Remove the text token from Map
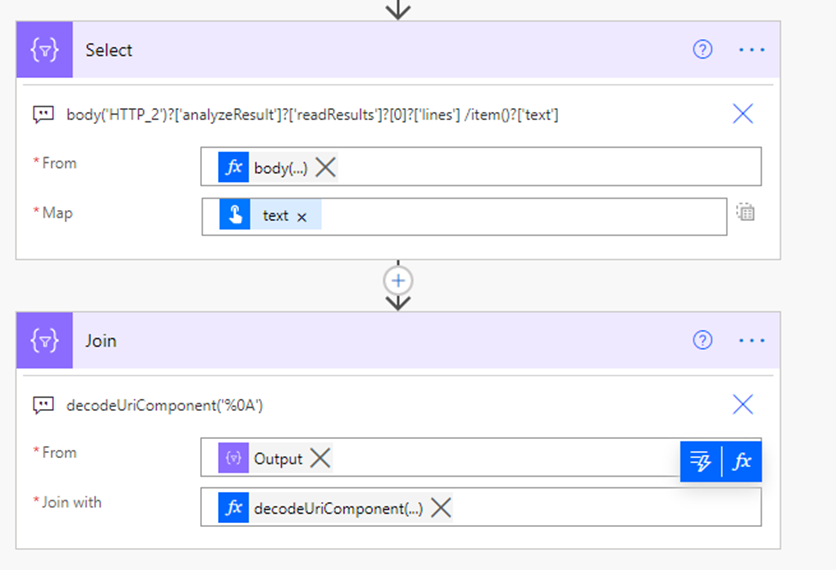Screen dimensions: 836x570 tap(302, 217)
